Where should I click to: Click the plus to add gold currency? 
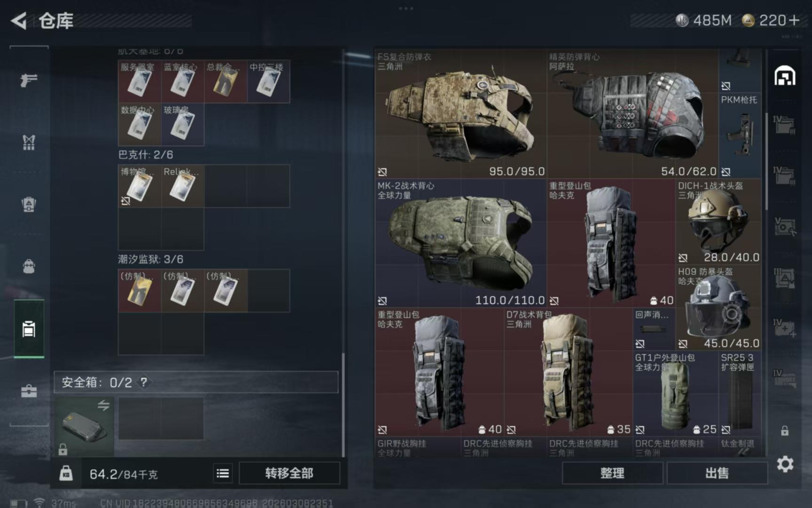click(794, 20)
